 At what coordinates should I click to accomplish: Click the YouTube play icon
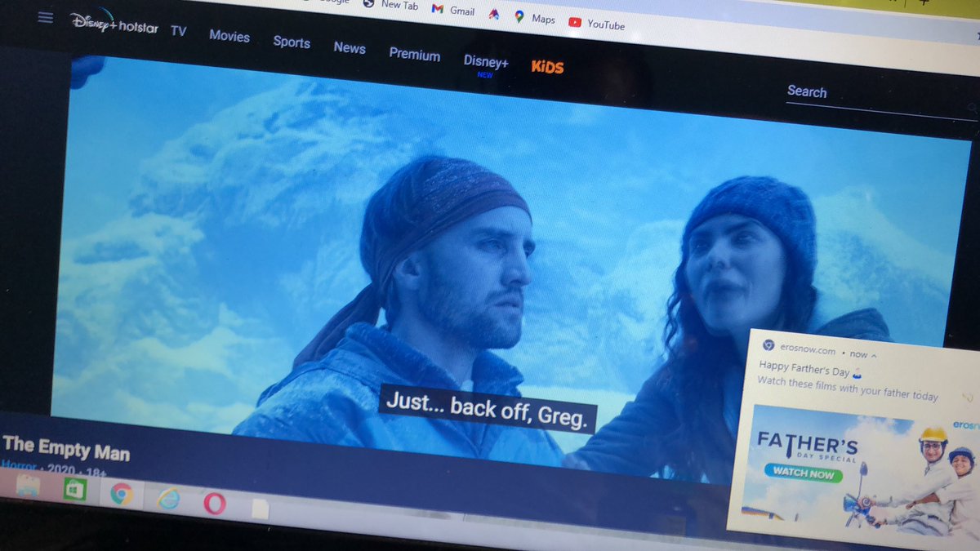tap(574, 22)
